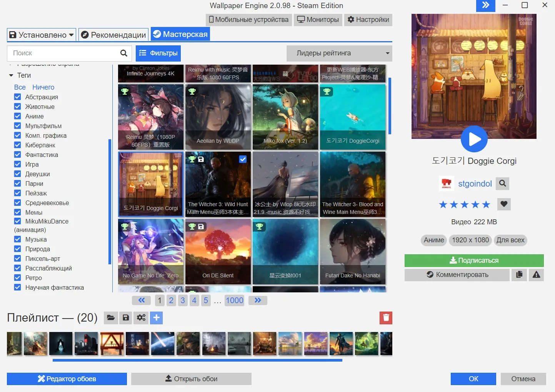The width and height of the screenshot is (555, 392).
Task: Click the trophy badge on the DoggieCorgi turquoise thumbnail
Action: pyautogui.click(x=327, y=92)
